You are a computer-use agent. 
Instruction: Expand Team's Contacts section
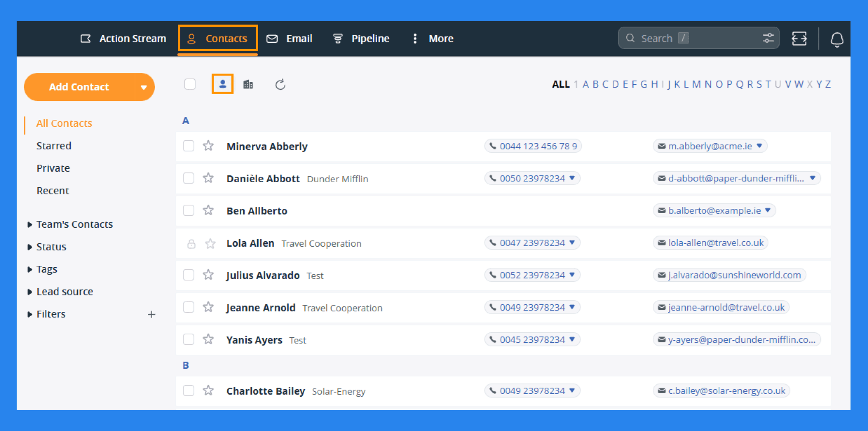[30, 225]
